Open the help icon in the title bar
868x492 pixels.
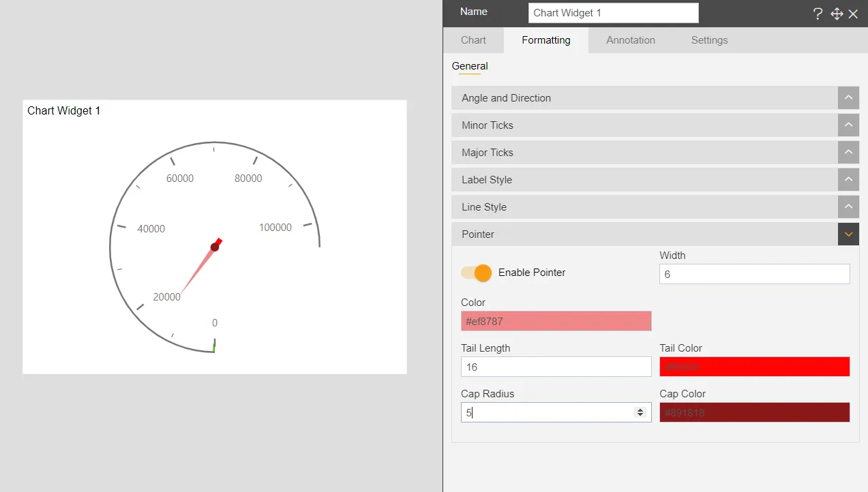[818, 14]
